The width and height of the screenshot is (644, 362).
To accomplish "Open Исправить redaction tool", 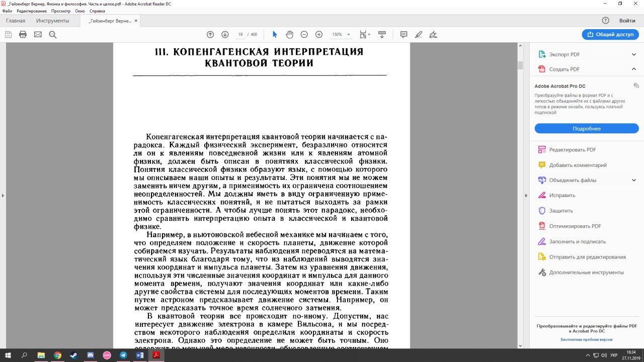I will pos(562,195).
